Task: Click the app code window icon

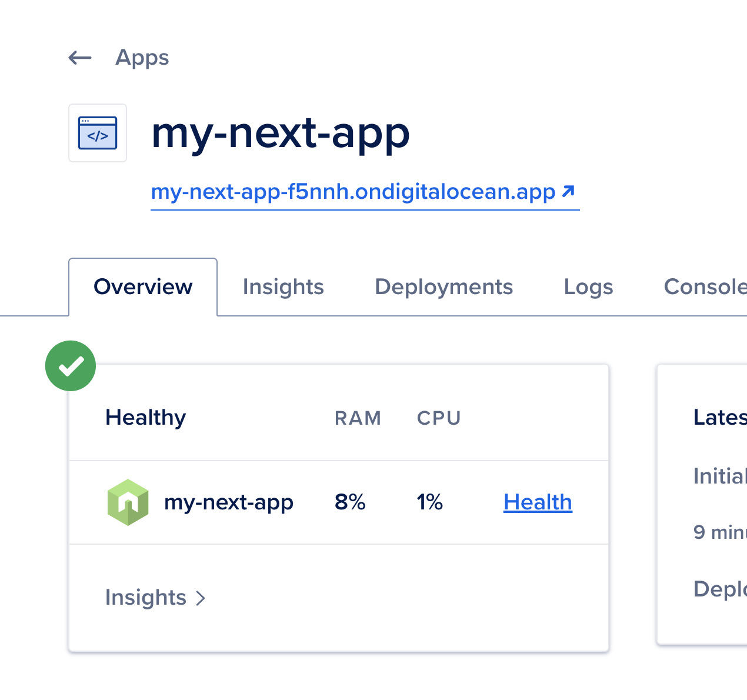Action: coord(98,133)
